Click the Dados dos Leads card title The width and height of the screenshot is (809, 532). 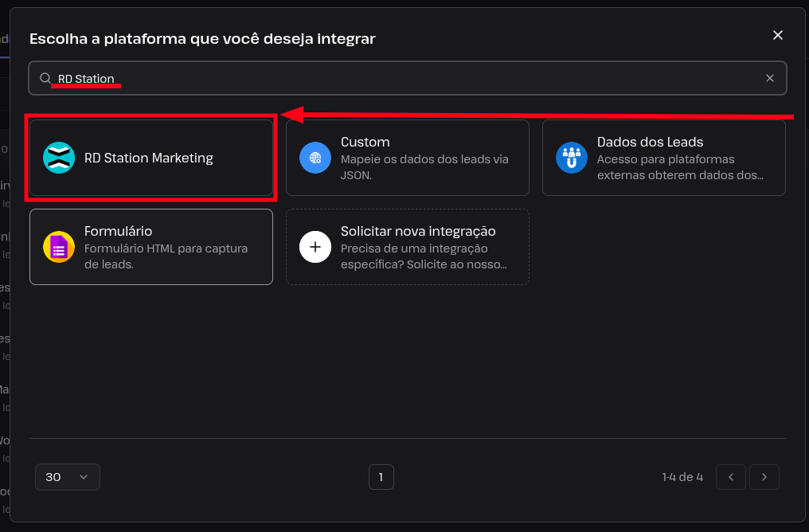click(x=650, y=142)
